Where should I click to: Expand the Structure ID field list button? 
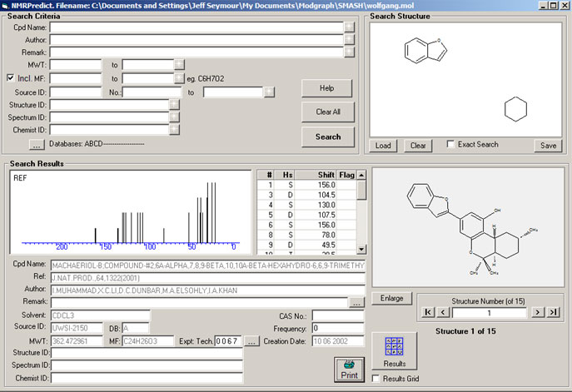pos(174,105)
